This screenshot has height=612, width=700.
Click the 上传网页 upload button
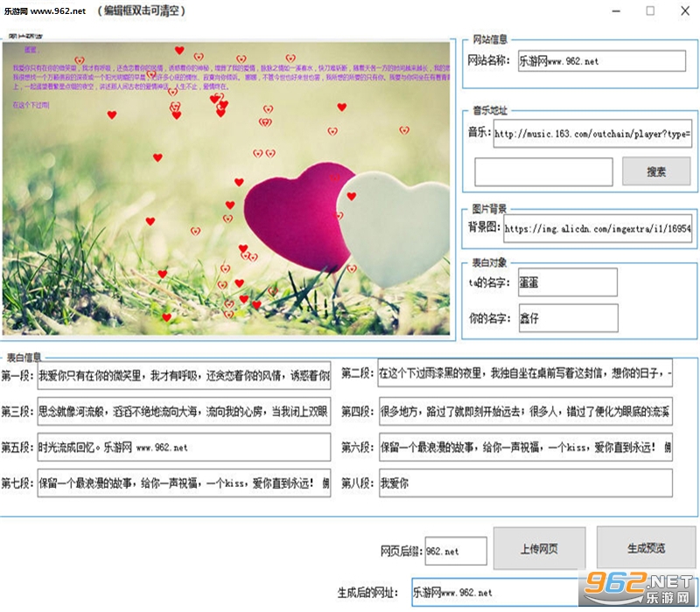(x=539, y=548)
